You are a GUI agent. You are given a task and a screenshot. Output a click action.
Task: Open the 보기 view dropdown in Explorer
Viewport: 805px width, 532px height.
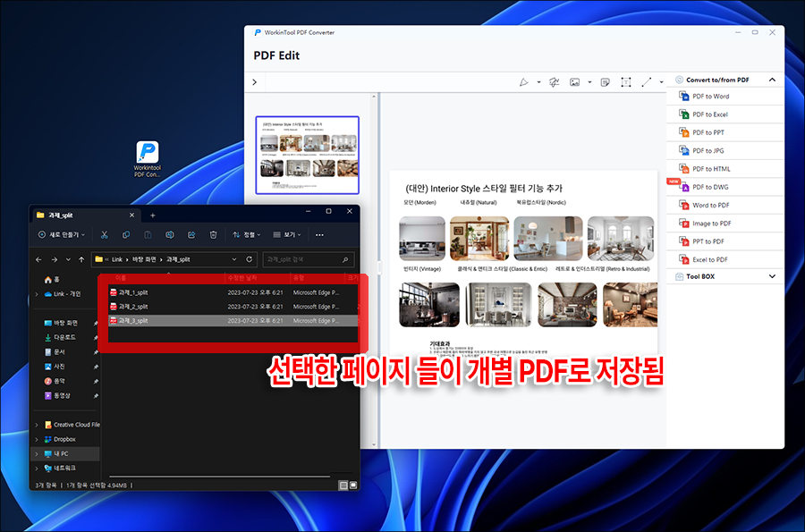tap(287, 234)
